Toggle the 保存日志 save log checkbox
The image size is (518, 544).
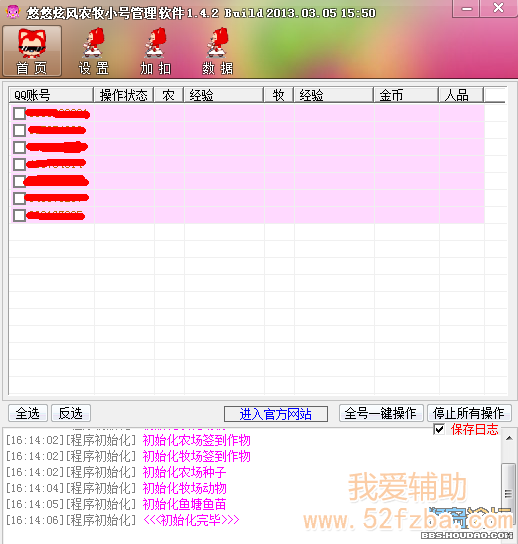click(x=439, y=430)
